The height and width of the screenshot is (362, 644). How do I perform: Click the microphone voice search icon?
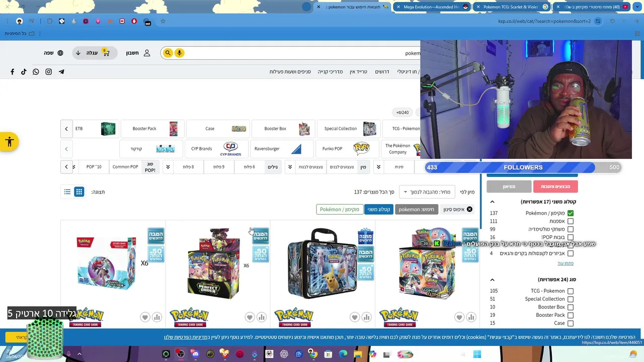(179, 53)
